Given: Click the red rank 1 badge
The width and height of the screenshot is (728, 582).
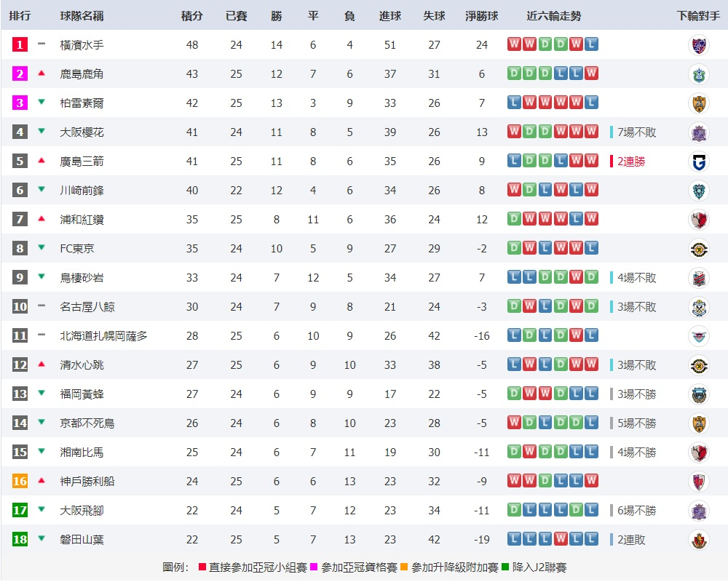Looking at the screenshot, I should [20, 44].
